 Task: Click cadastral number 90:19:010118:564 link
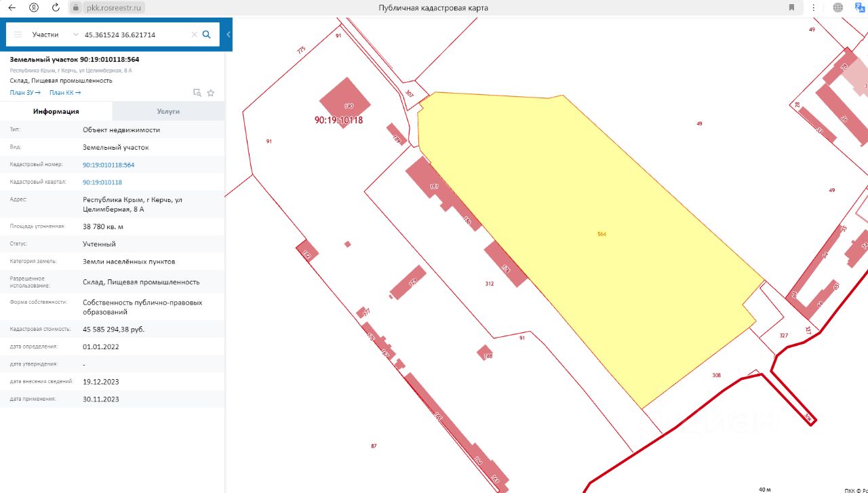point(108,165)
